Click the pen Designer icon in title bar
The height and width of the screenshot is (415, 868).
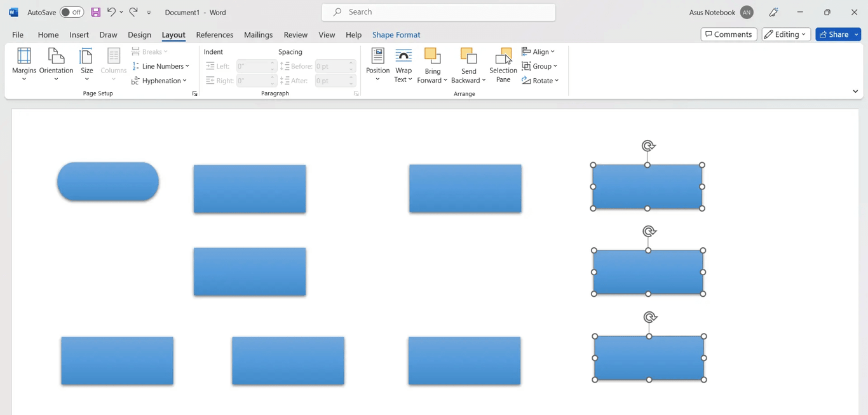(773, 12)
